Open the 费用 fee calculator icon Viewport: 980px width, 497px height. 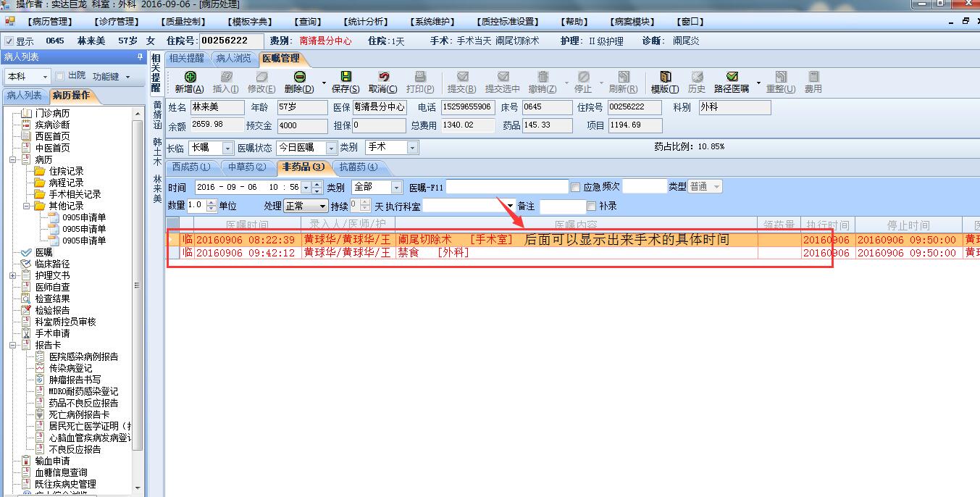tap(813, 77)
